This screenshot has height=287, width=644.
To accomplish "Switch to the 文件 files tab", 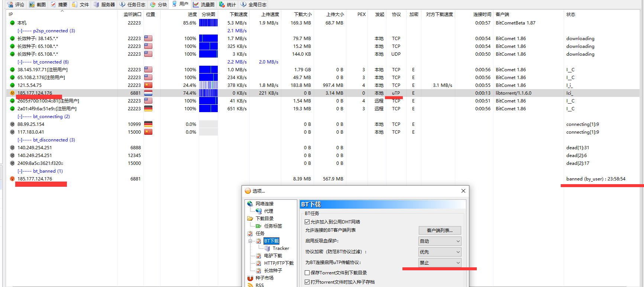I will (81, 4).
